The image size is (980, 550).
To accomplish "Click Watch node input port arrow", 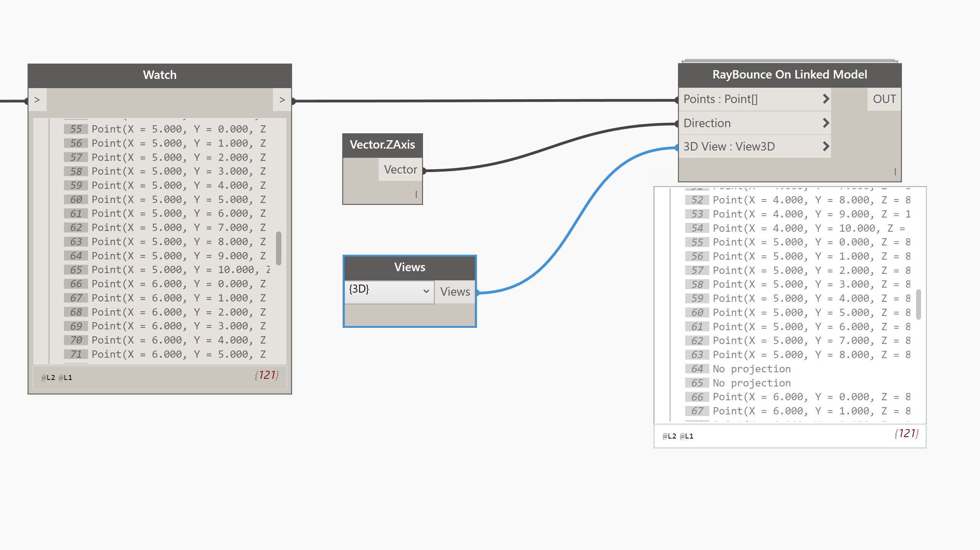I will click(37, 100).
